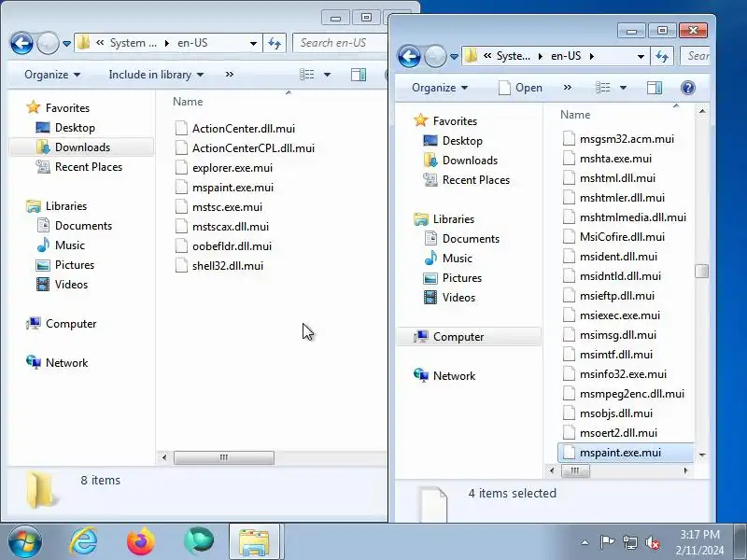This screenshot has width=747, height=560.
Task: Click Action Center flag tray icon
Action: point(607,542)
